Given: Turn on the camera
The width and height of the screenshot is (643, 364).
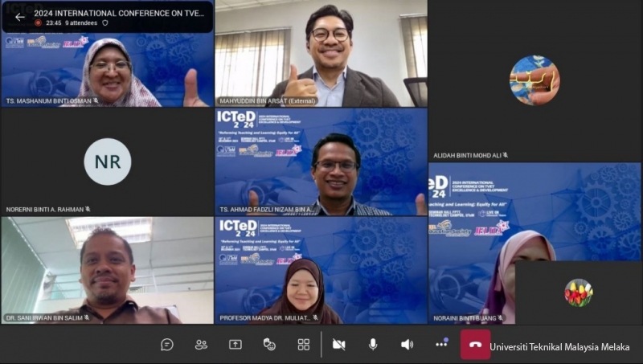Looking at the screenshot, I should tap(338, 345).
